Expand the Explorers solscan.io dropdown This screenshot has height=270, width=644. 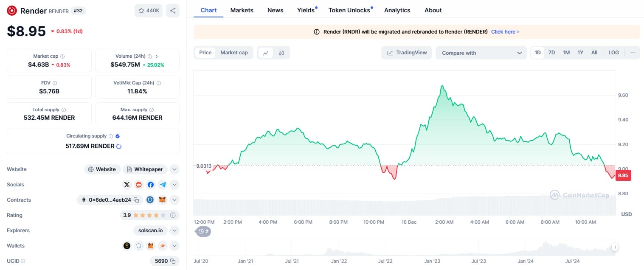pos(174,231)
